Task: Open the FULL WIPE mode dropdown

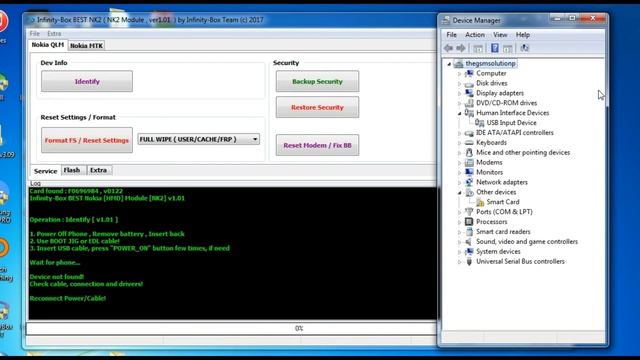Action: 198,139
